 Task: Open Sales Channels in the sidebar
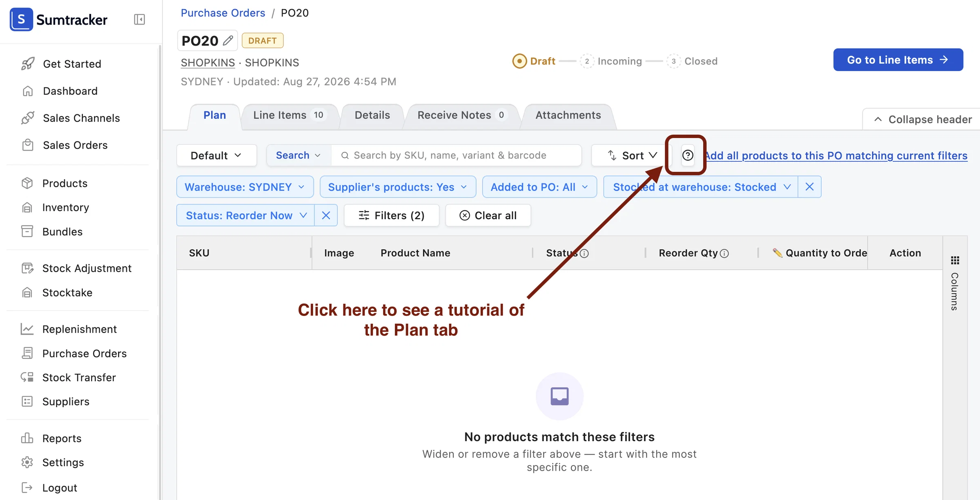[81, 118]
